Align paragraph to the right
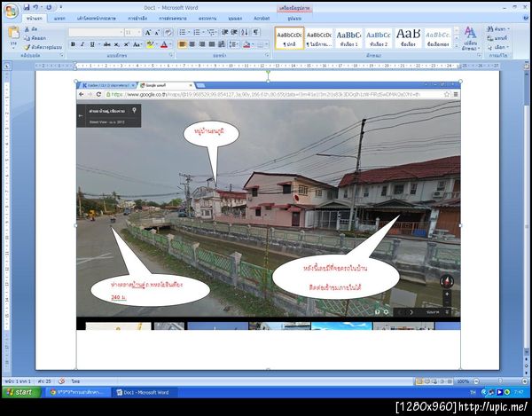Image resolution: width=532 pixels, height=416 pixels. pyautogui.click(x=202, y=44)
